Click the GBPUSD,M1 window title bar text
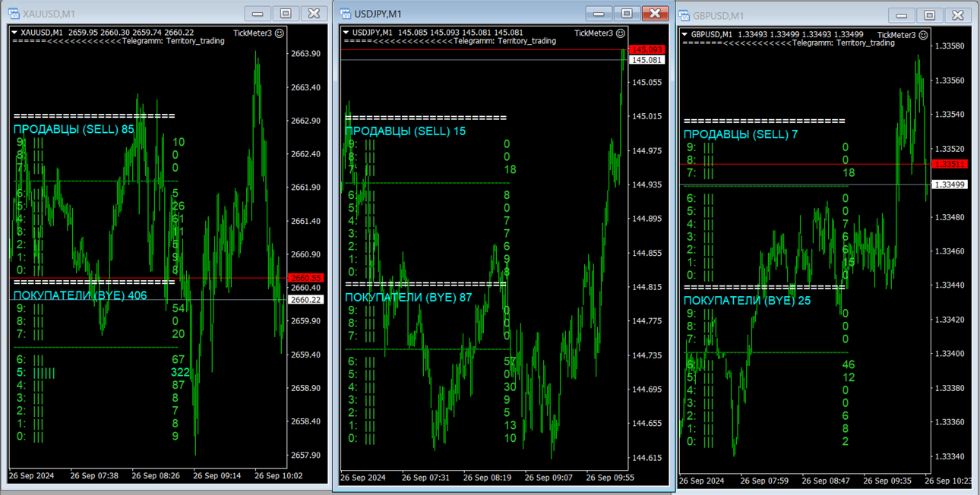980x495 pixels. [x=719, y=17]
